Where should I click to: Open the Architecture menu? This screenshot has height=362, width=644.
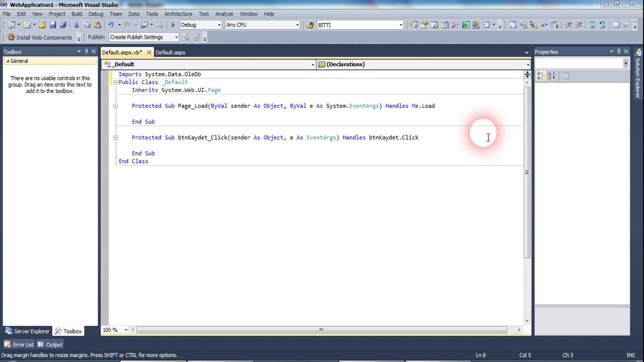tap(178, 14)
